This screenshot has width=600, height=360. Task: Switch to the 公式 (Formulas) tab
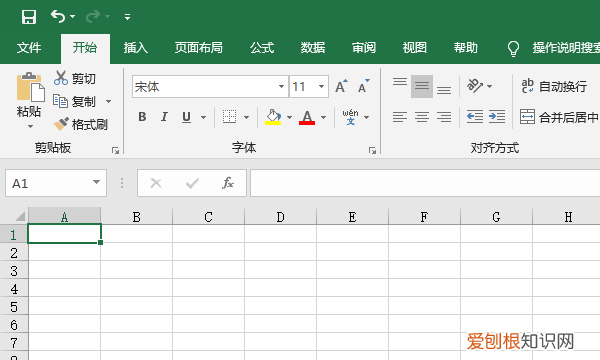tap(262, 48)
